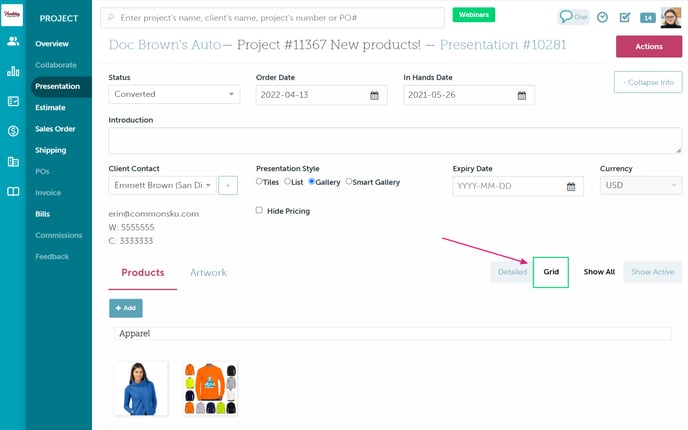Switch to Grid view
This screenshot has height=430, width=688.
(551, 272)
